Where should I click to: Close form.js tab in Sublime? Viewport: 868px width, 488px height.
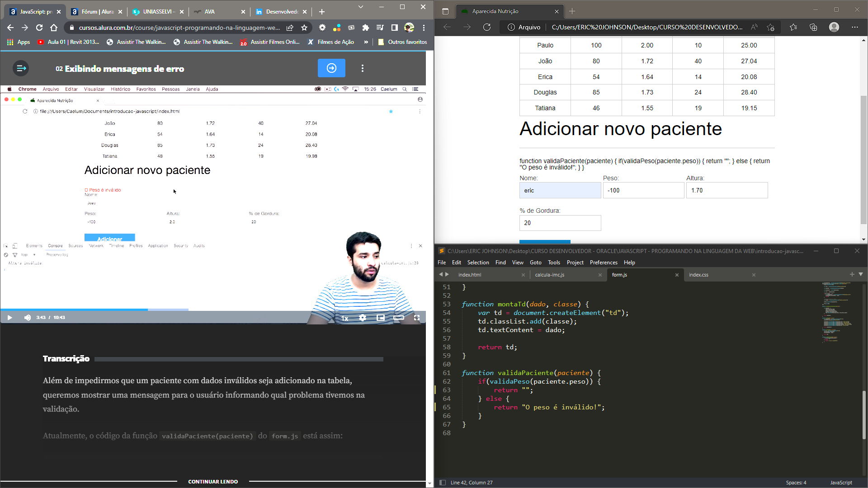[677, 275]
